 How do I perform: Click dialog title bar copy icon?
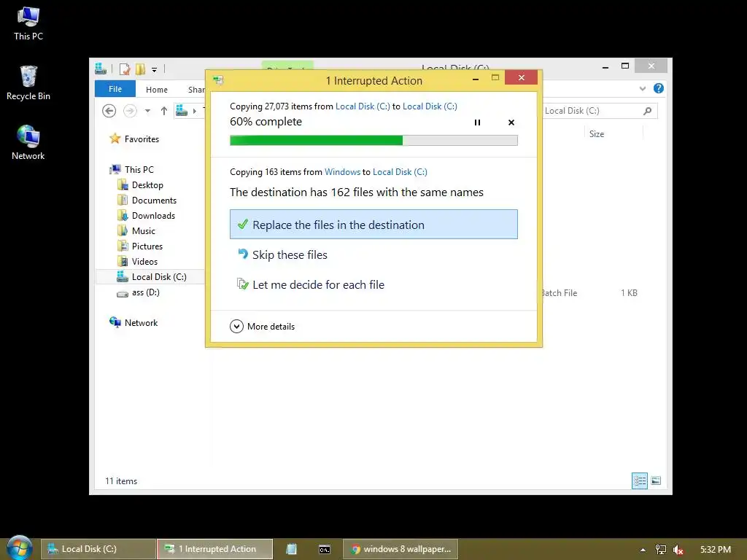218,80
